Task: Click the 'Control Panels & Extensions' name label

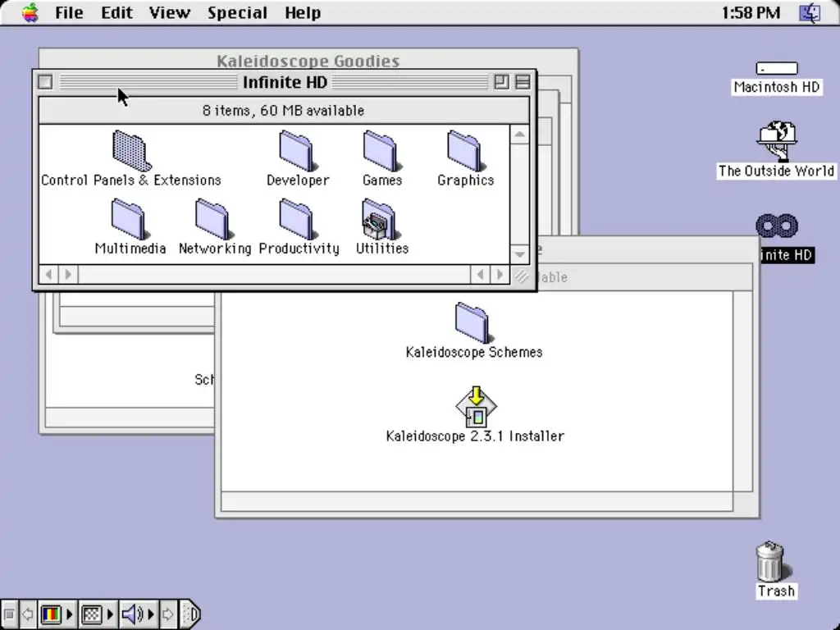Action: (131, 180)
